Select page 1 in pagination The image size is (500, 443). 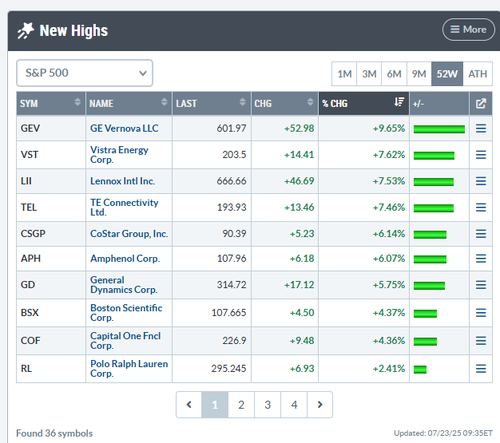[x=215, y=405]
